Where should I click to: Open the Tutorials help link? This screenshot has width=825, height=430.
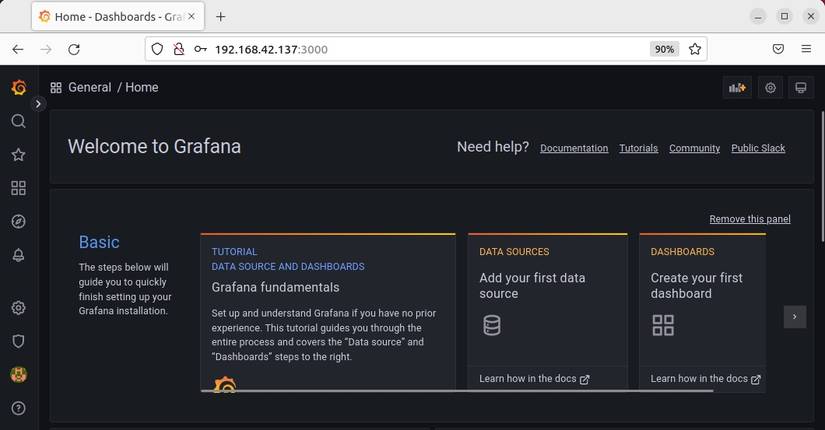click(638, 148)
